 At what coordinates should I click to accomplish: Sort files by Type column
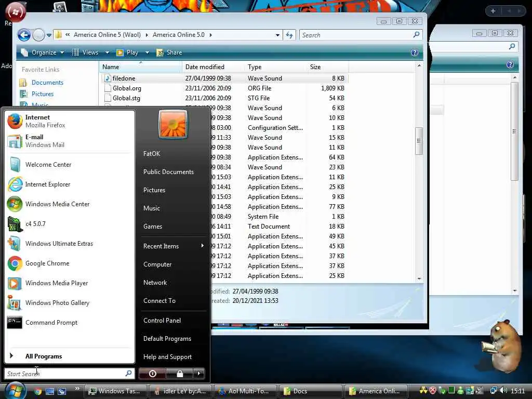tap(275, 67)
